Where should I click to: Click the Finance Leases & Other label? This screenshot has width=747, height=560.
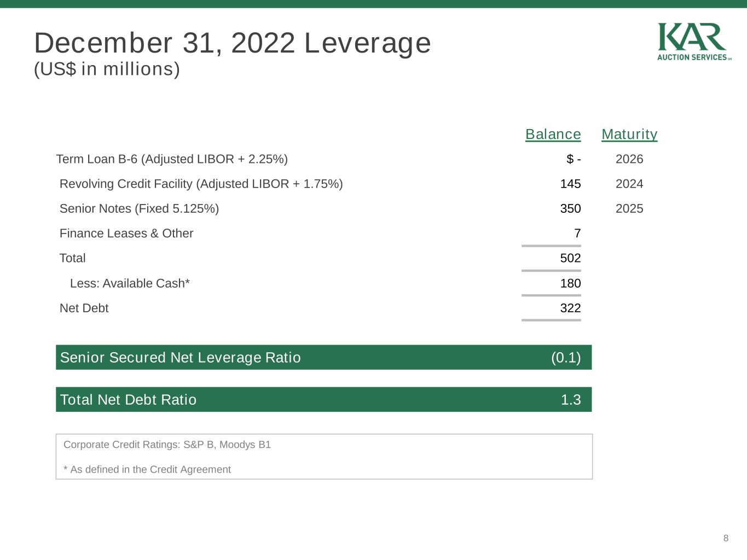tap(126, 234)
